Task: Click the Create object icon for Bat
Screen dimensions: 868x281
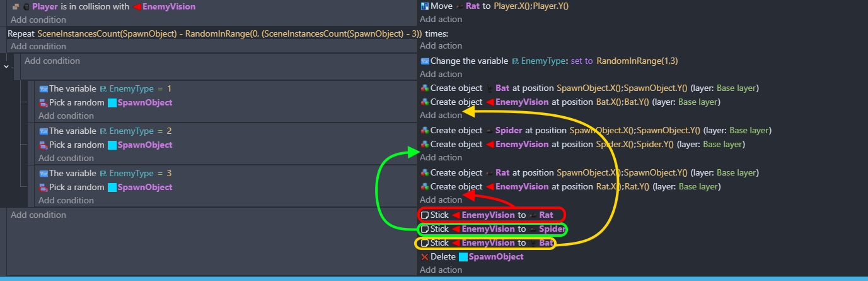Action: click(425, 88)
